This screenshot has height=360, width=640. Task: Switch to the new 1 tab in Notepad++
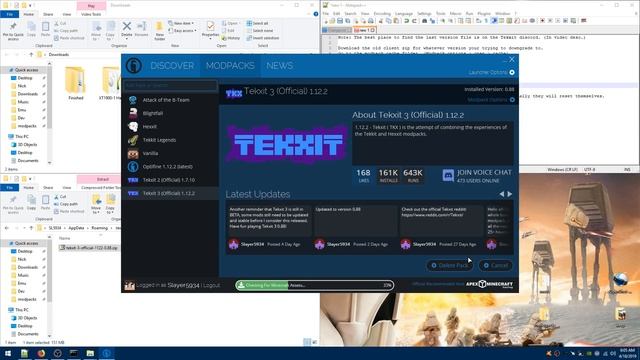click(x=364, y=30)
